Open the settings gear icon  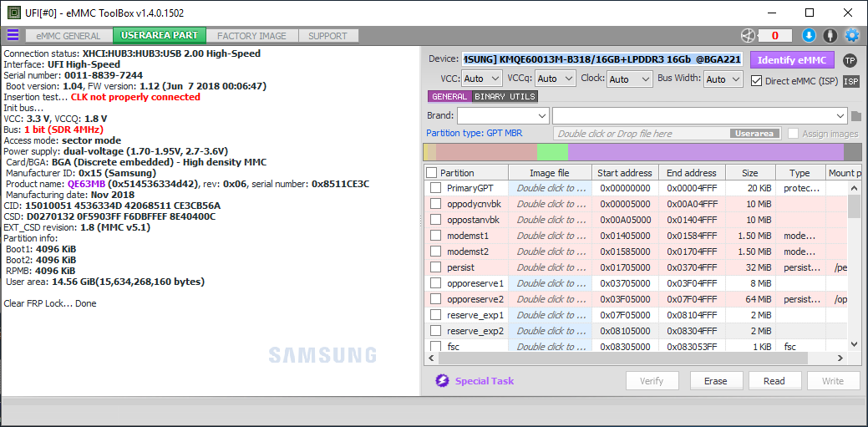851,35
